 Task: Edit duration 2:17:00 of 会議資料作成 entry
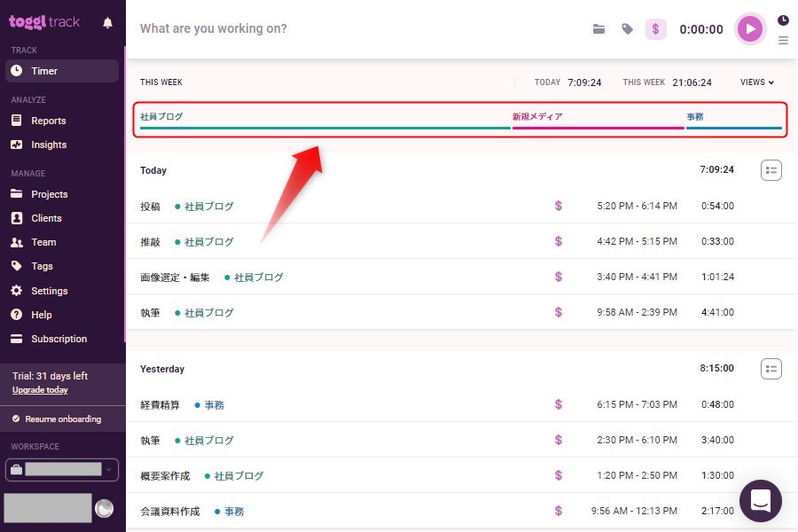coord(717,511)
